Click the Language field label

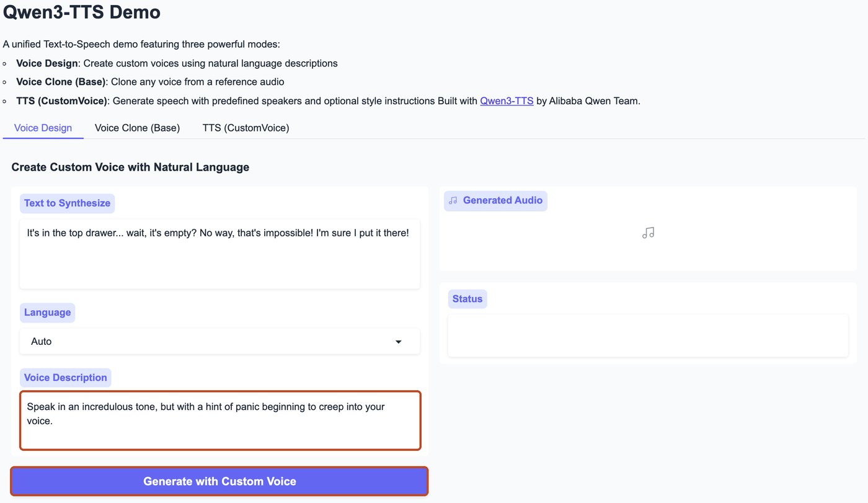tap(47, 313)
